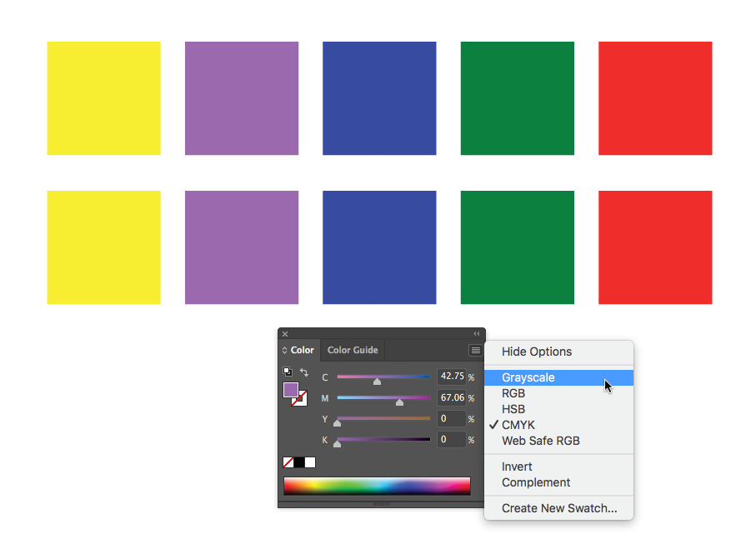Choose Grayscale from the panel menu

pos(528,377)
